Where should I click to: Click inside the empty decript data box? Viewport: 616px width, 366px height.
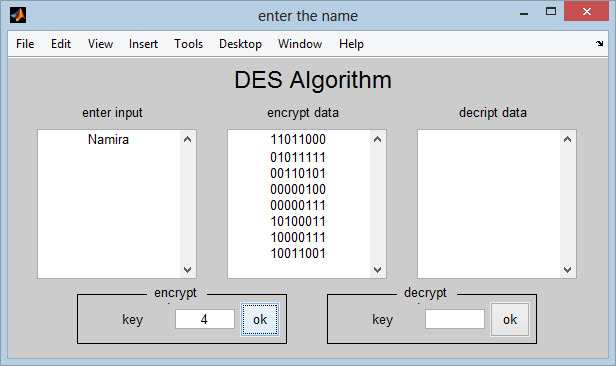click(489, 204)
